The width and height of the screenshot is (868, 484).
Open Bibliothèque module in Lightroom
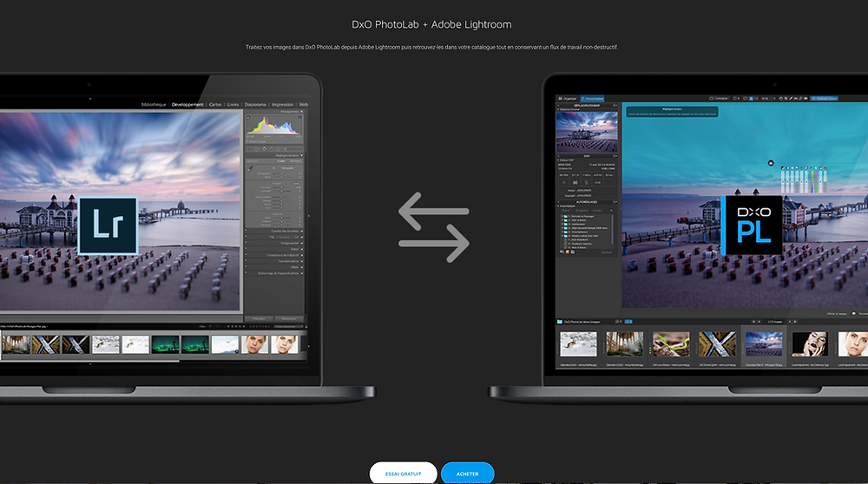[x=154, y=105]
